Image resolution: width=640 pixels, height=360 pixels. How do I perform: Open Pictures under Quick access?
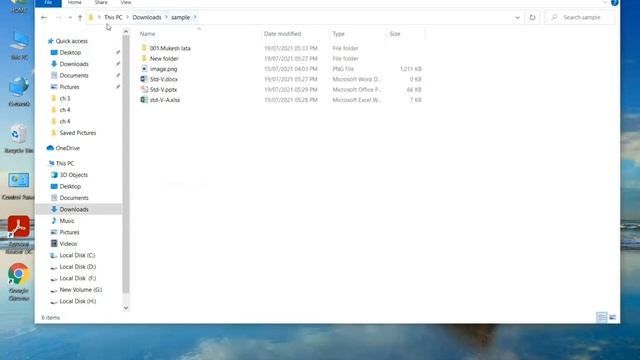click(69, 87)
